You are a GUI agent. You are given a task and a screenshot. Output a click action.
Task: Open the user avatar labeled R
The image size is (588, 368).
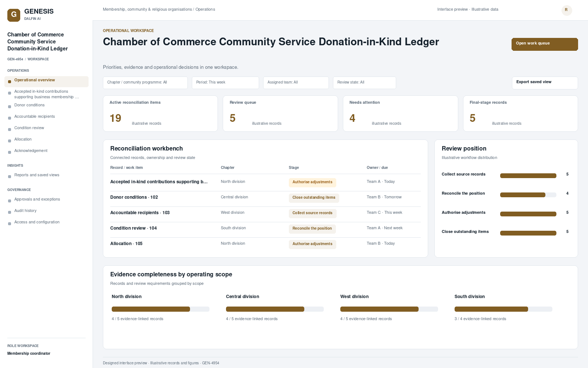[x=567, y=10]
